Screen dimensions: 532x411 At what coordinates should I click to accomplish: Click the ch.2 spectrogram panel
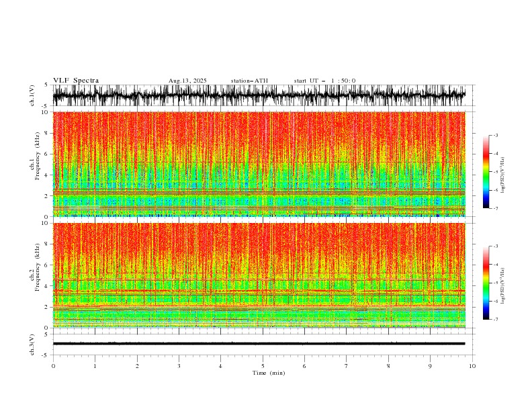259,275
